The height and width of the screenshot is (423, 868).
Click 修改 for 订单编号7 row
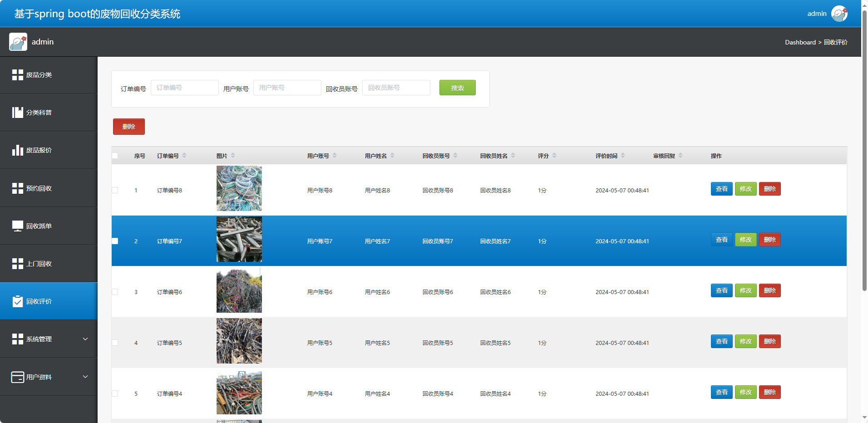[x=745, y=240]
